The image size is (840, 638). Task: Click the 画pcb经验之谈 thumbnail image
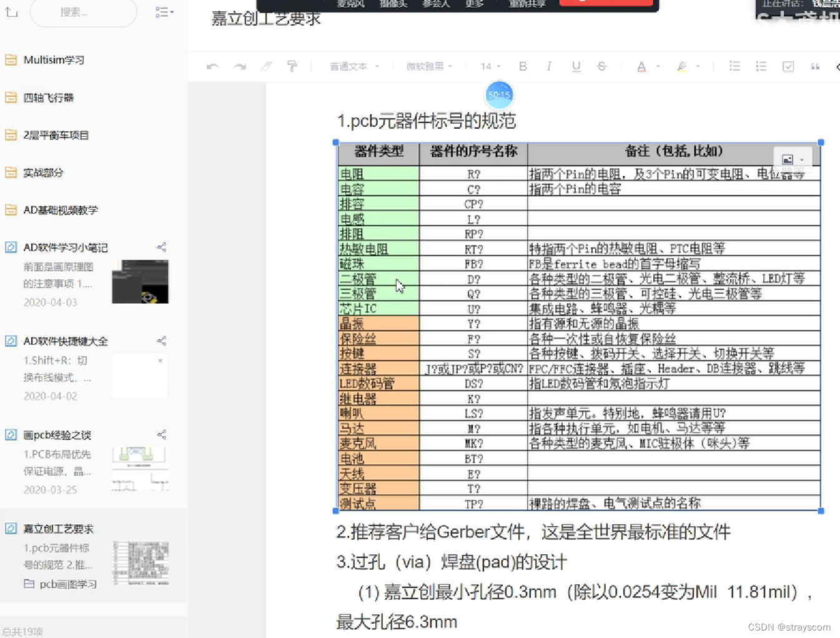(140, 469)
